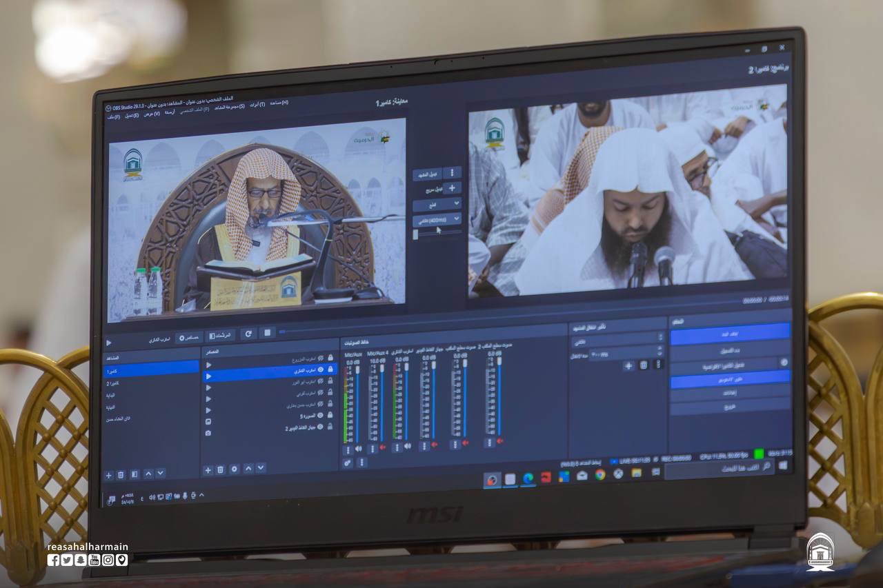Move source up with arrow icon
883x588 pixels.
(248, 468)
